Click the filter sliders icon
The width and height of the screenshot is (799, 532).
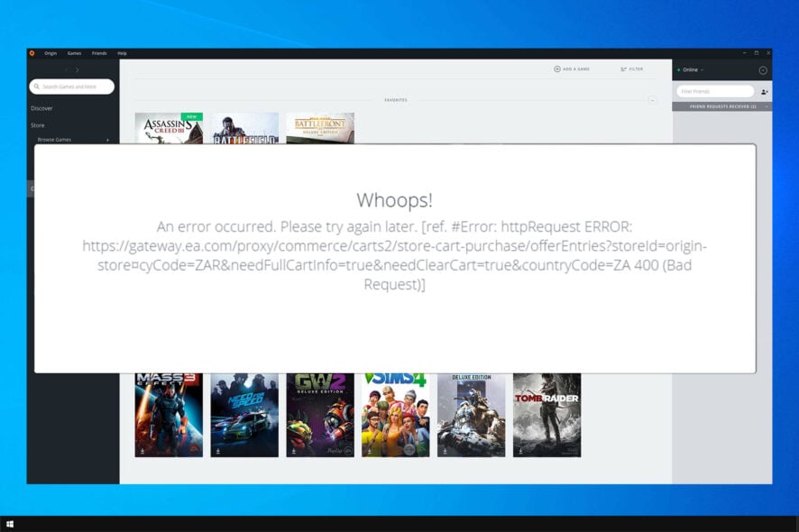[x=623, y=69]
